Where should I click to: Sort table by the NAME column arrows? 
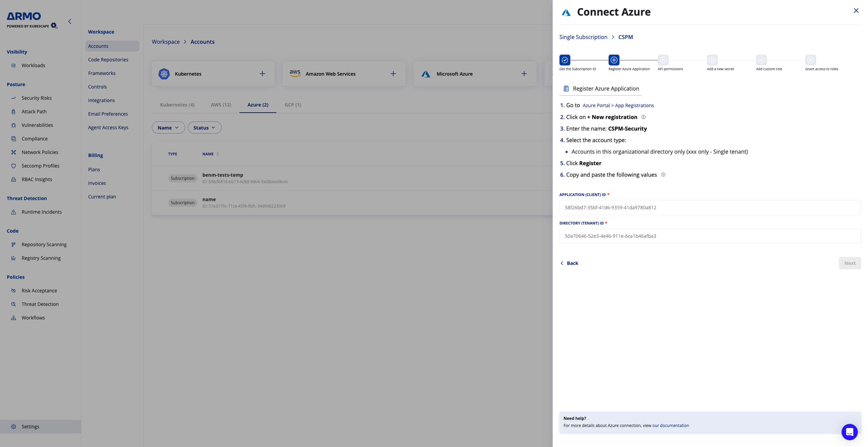218,154
